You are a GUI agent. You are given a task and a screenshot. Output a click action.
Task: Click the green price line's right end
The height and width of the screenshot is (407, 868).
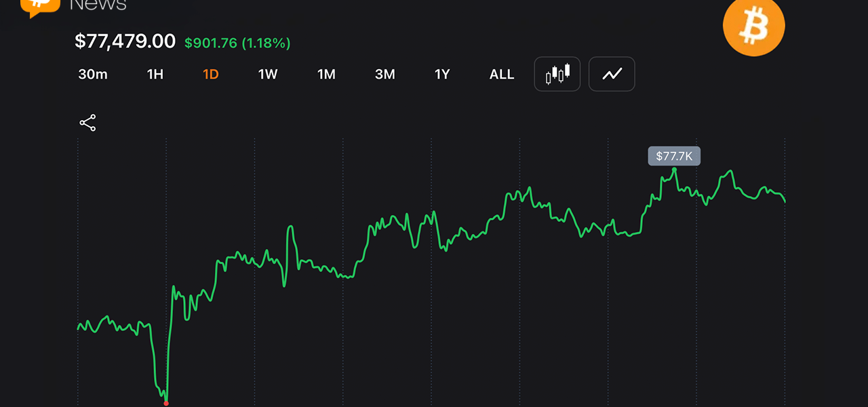click(x=785, y=201)
